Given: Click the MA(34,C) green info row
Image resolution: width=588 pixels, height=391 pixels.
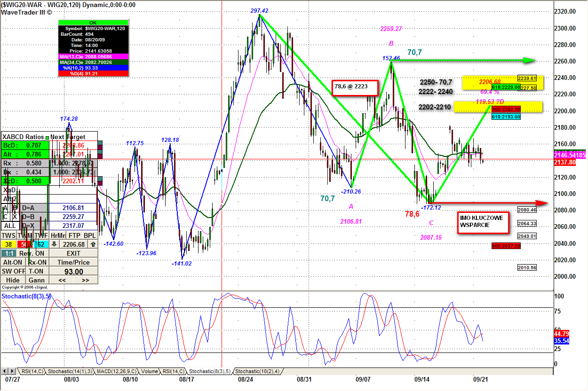Looking at the screenshot, I should [x=93, y=62].
